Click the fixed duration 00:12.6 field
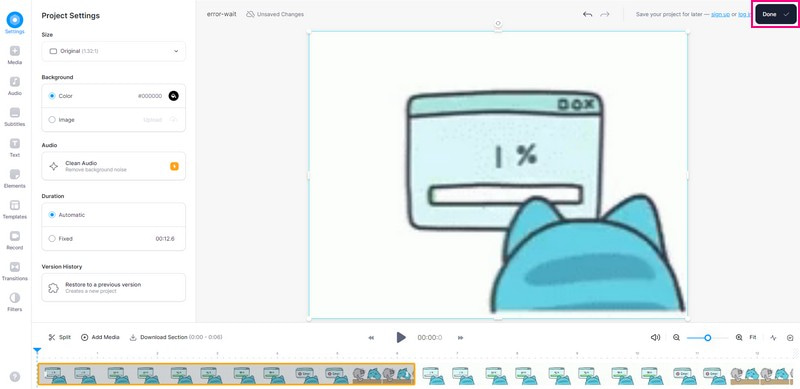This screenshot has width=800, height=389. [165, 238]
